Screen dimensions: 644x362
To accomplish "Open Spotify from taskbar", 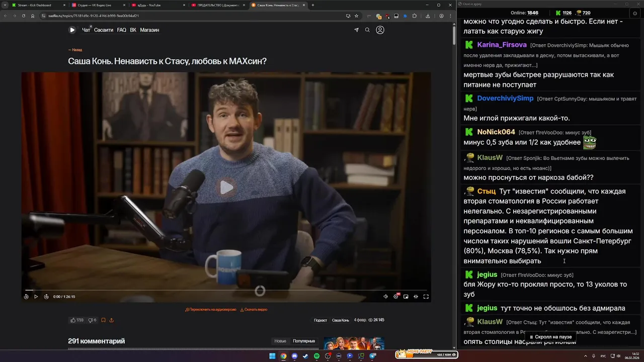I will (x=316, y=356).
